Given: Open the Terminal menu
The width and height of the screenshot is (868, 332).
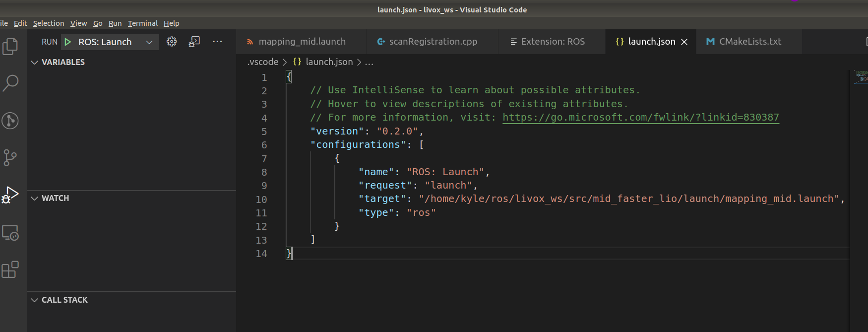Looking at the screenshot, I should (143, 23).
